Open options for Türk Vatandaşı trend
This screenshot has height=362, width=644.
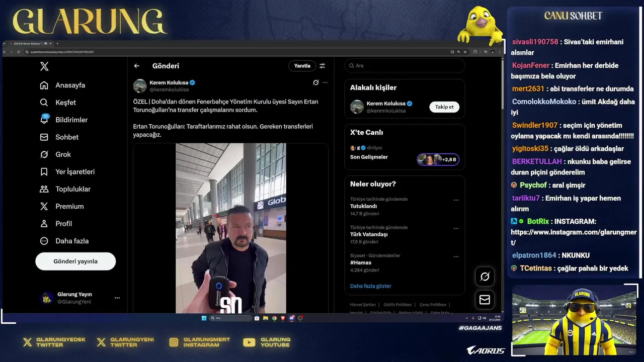(456, 228)
